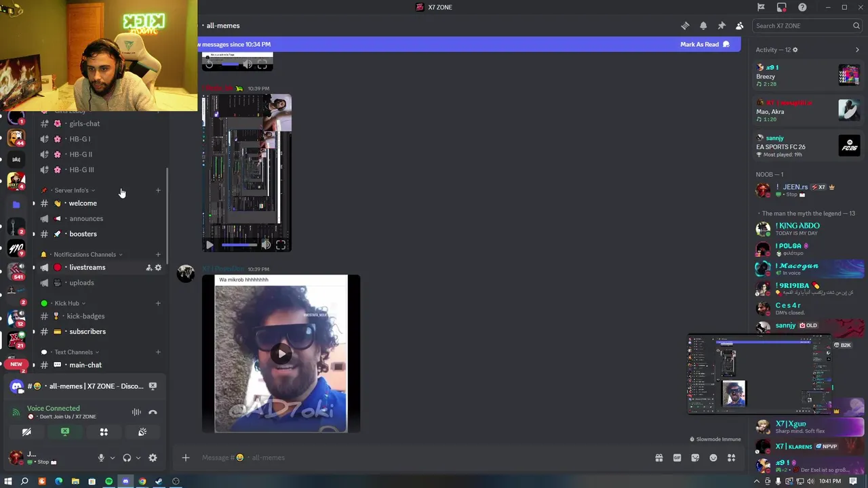
Task: Click the search magnifier in X7 ZONE search
Action: [856, 26]
